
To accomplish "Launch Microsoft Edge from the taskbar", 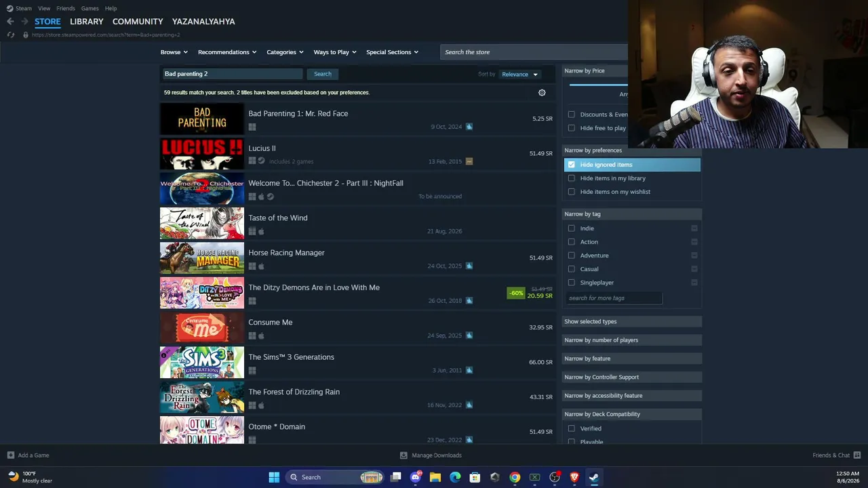I will click(x=455, y=477).
